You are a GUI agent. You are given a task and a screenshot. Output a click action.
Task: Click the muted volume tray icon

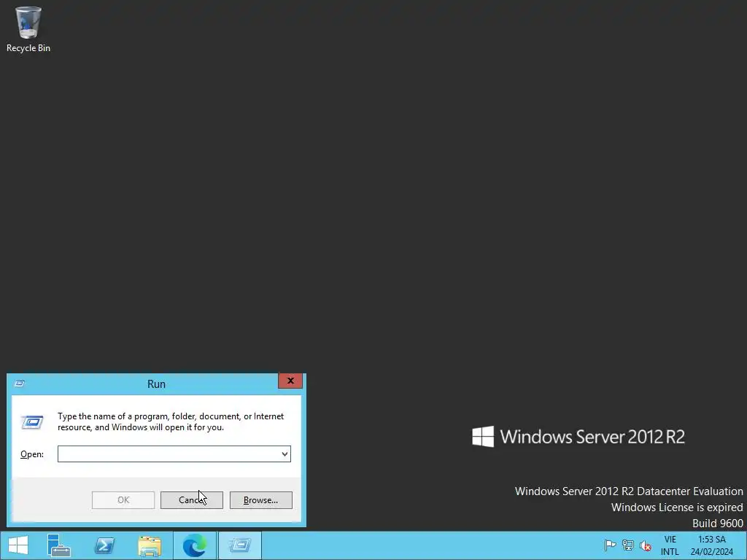point(646,545)
